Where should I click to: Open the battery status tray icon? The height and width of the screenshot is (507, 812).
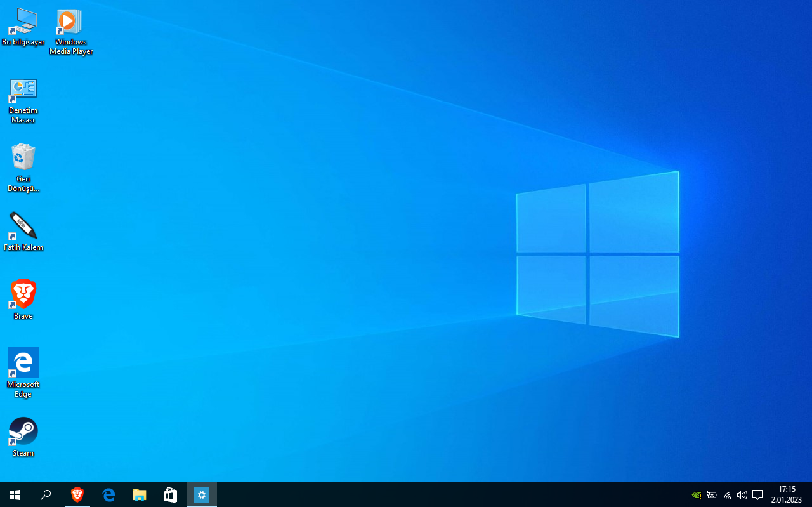(x=712, y=495)
